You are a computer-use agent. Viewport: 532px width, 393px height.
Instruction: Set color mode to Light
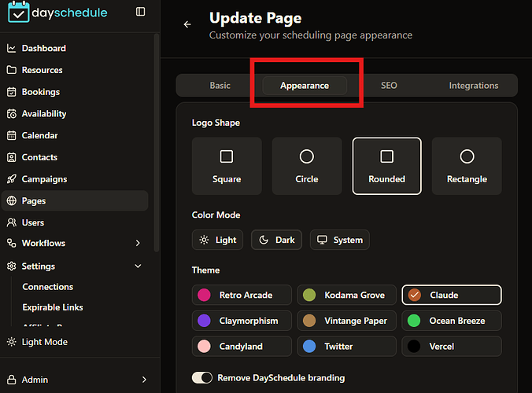coord(217,240)
